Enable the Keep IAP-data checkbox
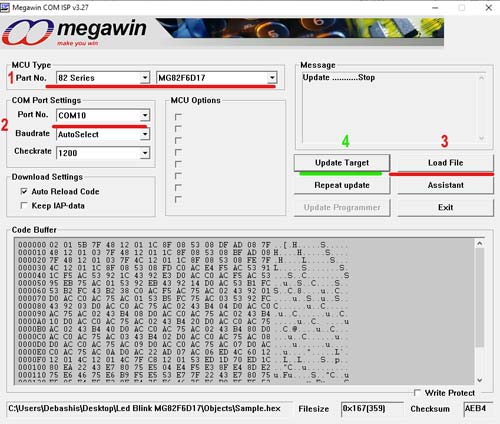 (x=24, y=205)
